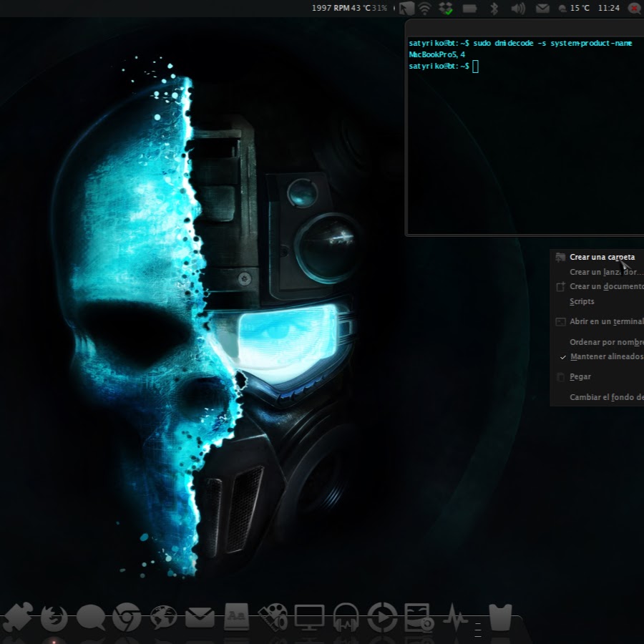Open the media player play-button dock icon
This screenshot has width=644, height=644.
coord(382,618)
